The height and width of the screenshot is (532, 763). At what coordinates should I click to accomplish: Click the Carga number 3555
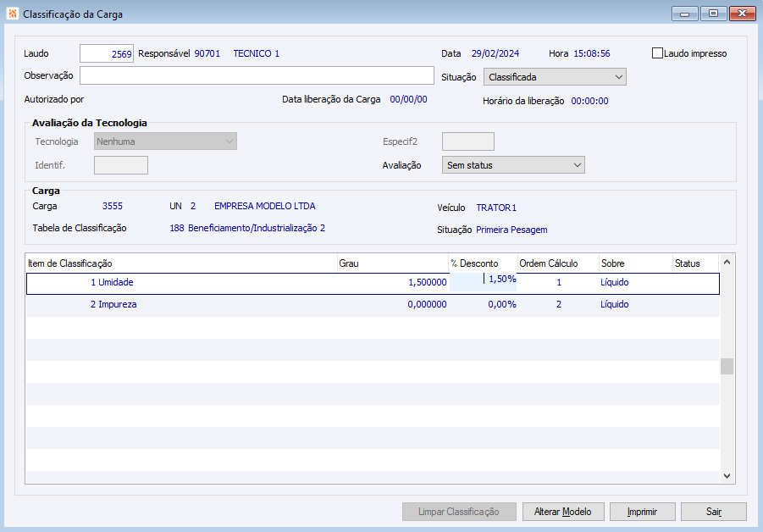coord(113,206)
